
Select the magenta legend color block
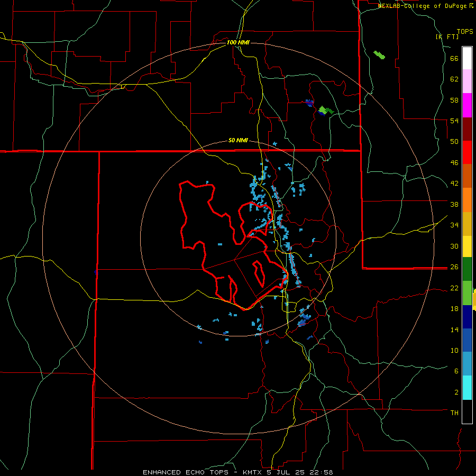tap(467, 105)
